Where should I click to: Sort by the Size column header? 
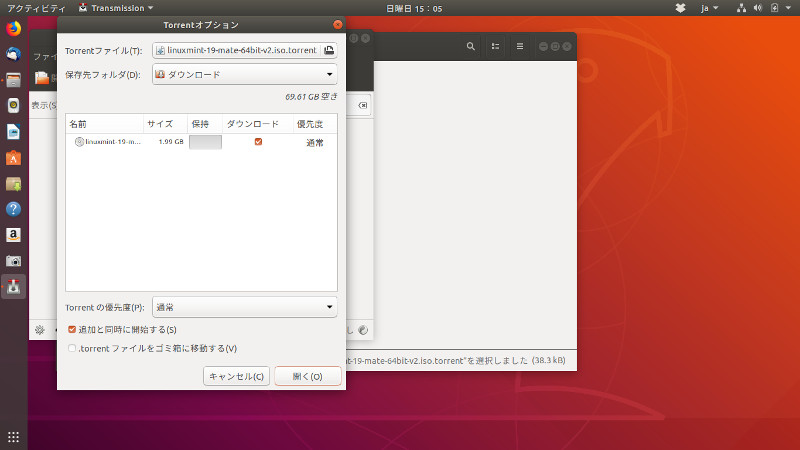tap(165, 124)
